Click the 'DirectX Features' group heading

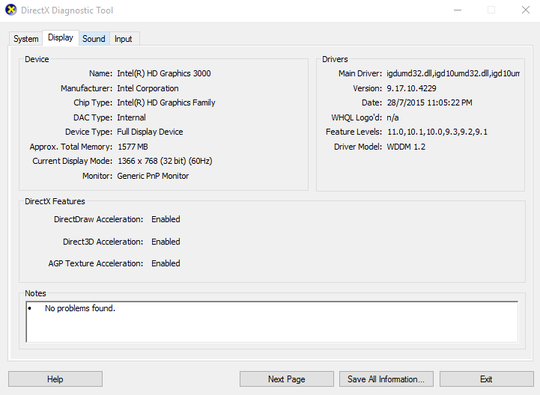pyautogui.click(x=55, y=201)
